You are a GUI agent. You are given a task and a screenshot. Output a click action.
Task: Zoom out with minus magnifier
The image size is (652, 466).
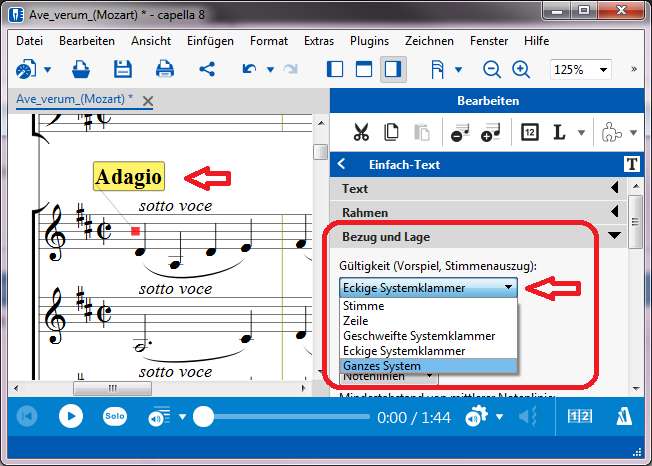point(491,69)
